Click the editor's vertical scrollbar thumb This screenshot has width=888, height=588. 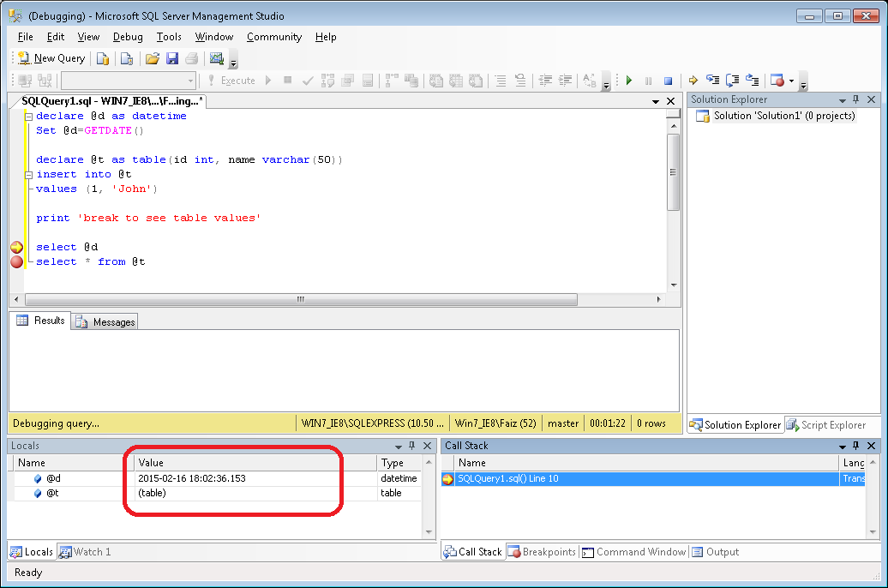click(x=674, y=172)
